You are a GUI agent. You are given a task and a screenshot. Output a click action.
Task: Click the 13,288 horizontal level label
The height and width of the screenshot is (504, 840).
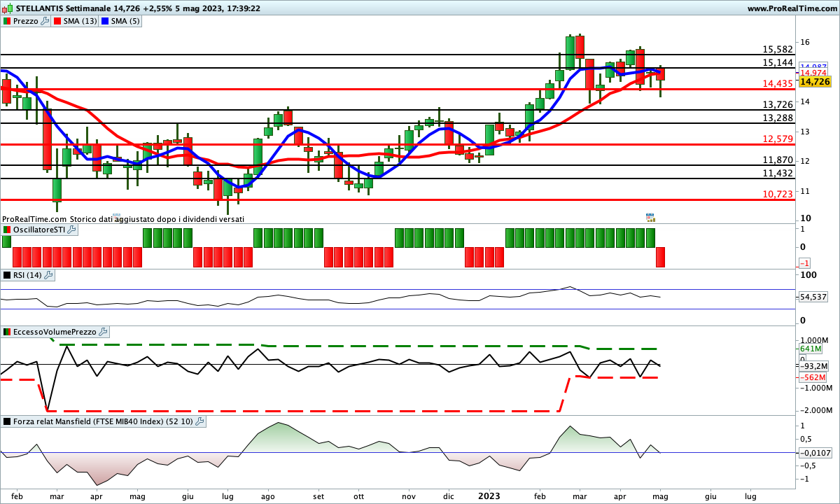tap(778, 118)
